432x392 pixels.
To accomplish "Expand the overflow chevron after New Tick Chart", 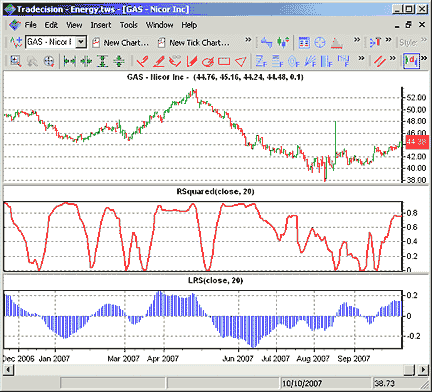I will 248,40.
